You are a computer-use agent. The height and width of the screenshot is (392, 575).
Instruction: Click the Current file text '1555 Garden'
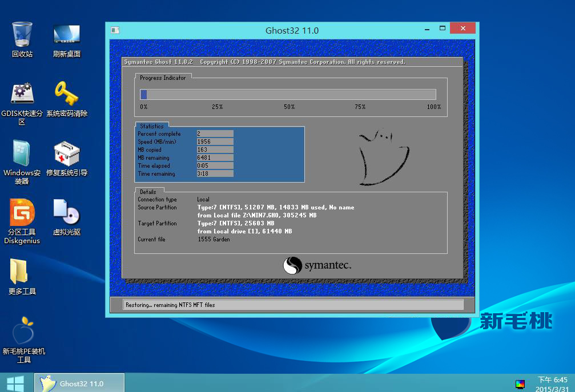click(x=214, y=239)
